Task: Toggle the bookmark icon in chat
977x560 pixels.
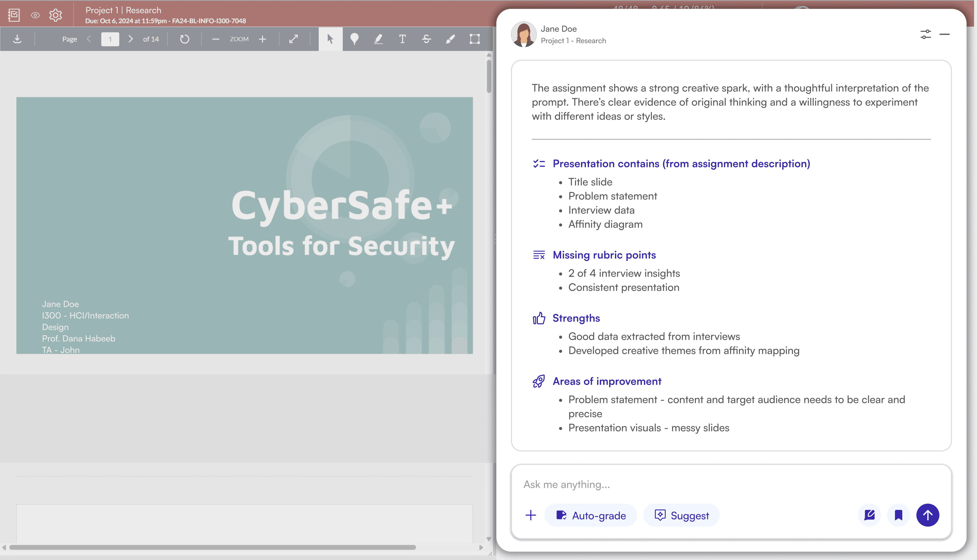Action: 898,515
